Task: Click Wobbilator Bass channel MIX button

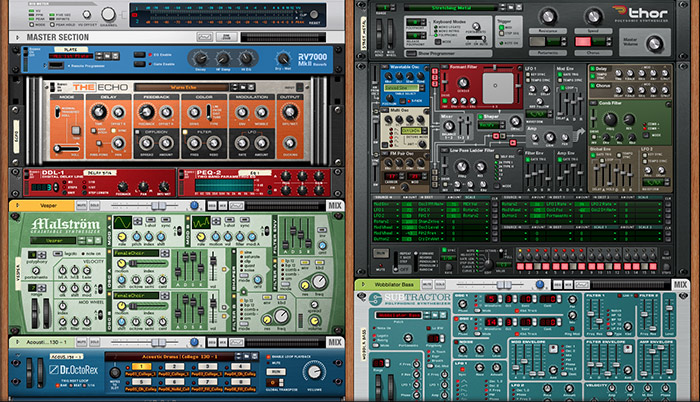Action: 680,284
